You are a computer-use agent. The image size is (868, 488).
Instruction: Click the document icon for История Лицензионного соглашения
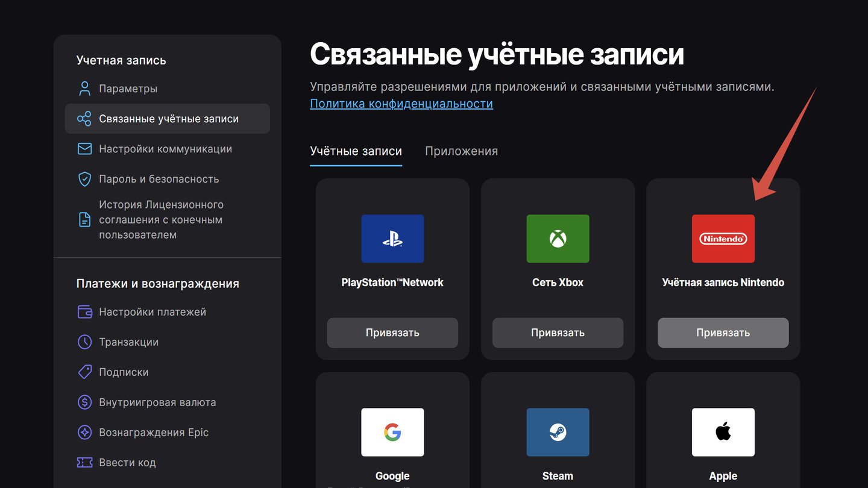click(x=84, y=220)
